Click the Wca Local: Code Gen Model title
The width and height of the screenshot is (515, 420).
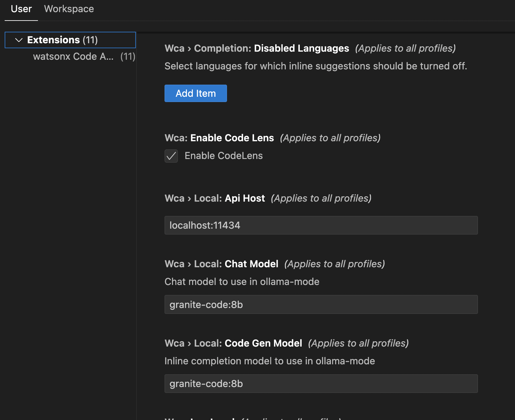coord(233,343)
